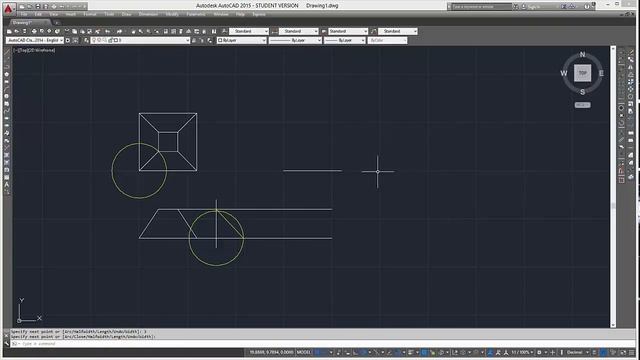Viewport: 640px width, 360px height.
Task: Click Save in the quick access toolbar
Action: (x=38, y=7)
